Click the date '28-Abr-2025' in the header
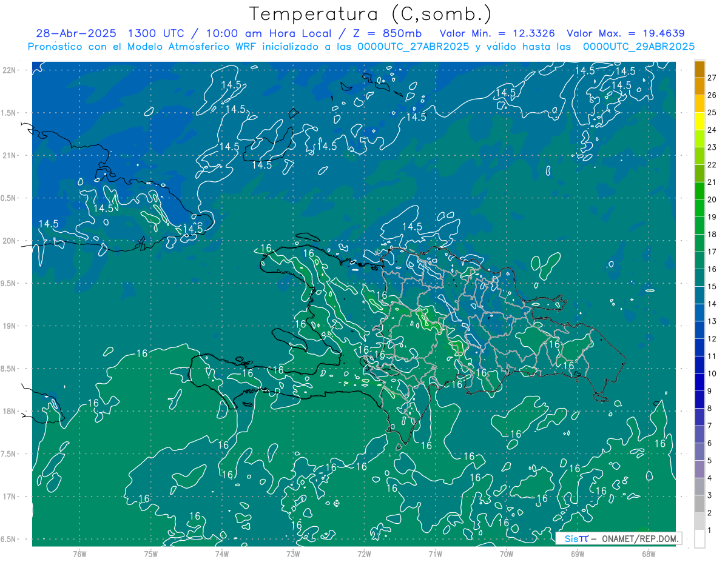This screenshot has width=728, height=562. (x=76, y=33)
